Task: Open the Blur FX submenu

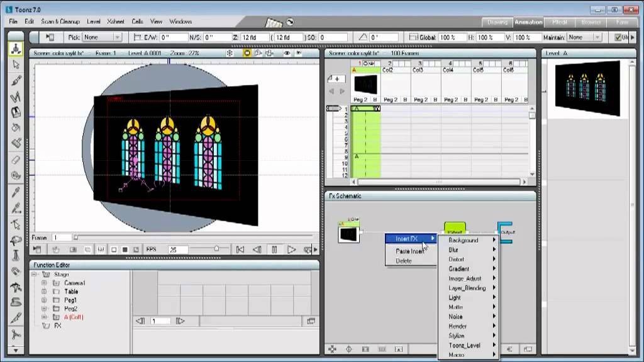Action: [x=469, y=250]
